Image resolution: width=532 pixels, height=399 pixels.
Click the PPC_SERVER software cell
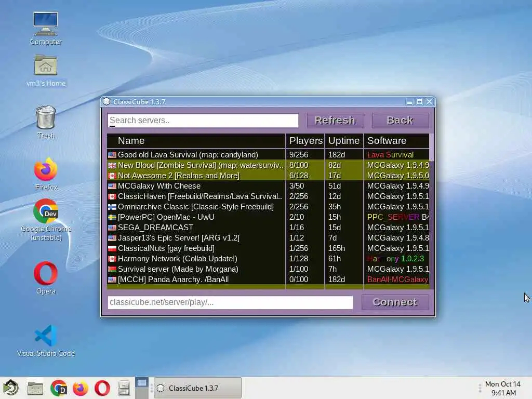tap(396, 217)
